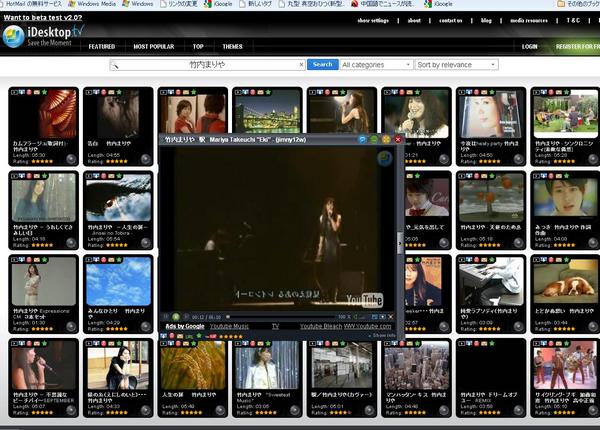Click the blue Search button

(323, 64)
